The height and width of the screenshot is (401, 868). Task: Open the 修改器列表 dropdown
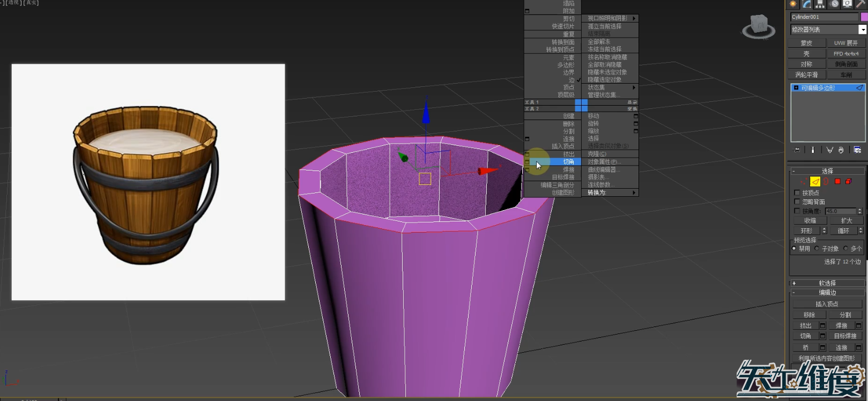pyautogui.click(x=862, y=30)
